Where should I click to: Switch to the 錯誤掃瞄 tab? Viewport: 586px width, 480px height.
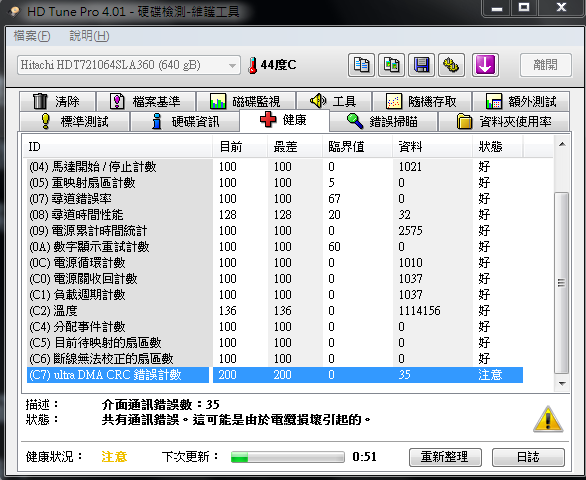(383, 121)
